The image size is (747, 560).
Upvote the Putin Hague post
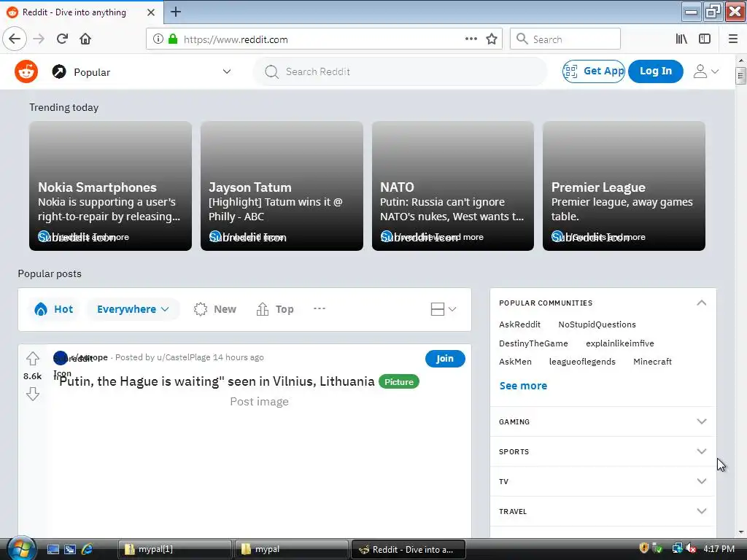pos(33,358)
